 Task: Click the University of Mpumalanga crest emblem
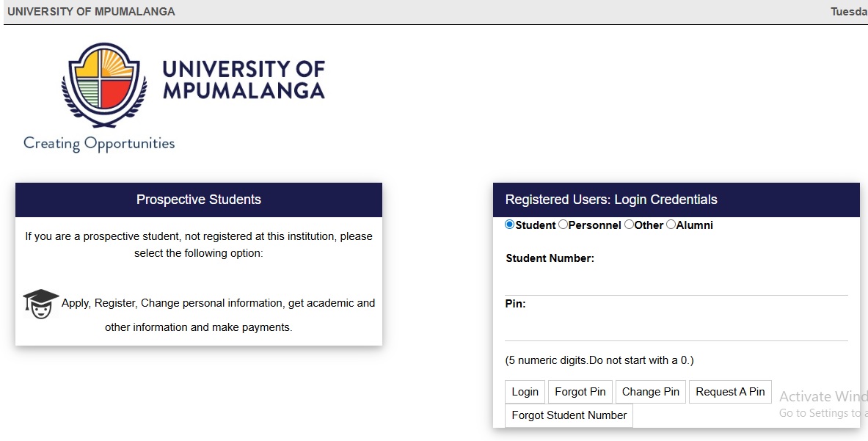coord(99,84)
